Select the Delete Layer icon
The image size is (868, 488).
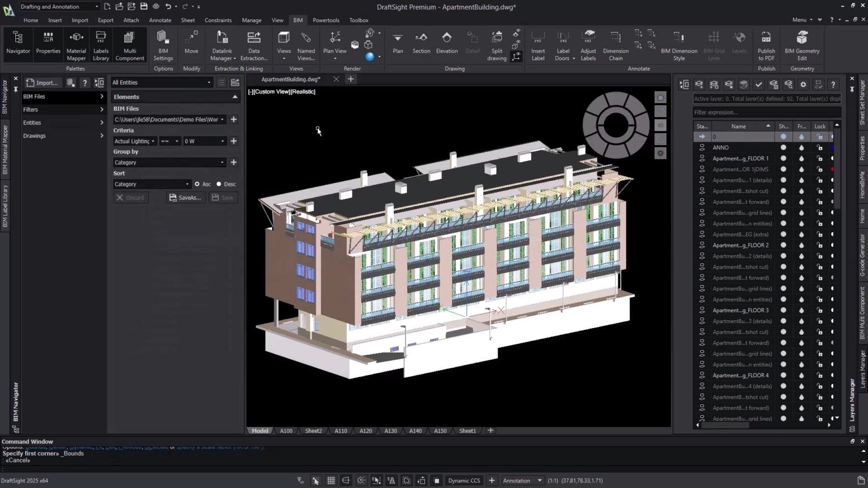(729, 84)
